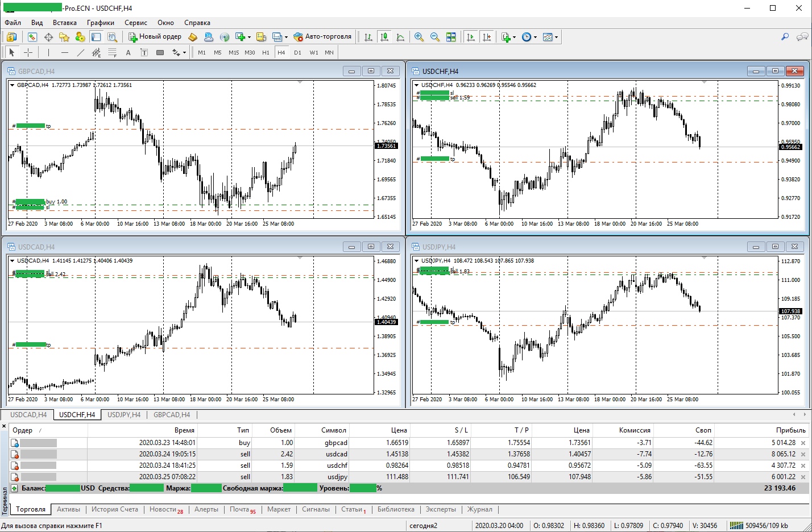Open the Сервис menu
Image resolution: width=812 pixels, height=532 pixels.
click(135, 23)
